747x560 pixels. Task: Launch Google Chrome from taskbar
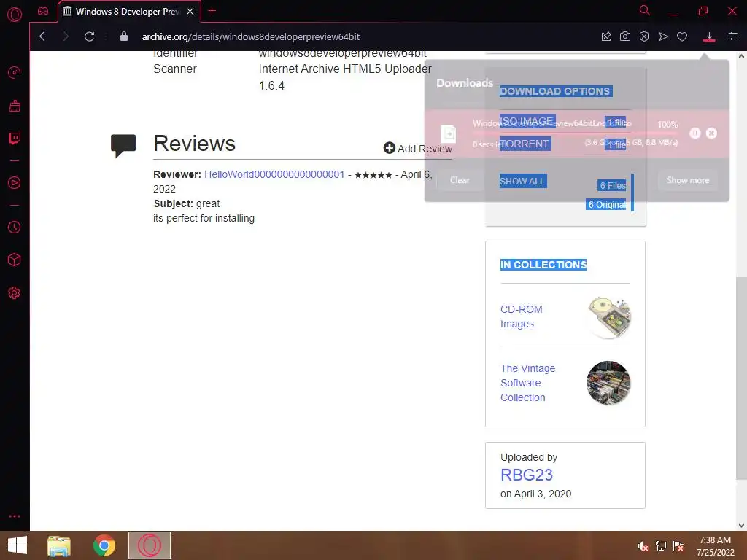(x=104, y=545)
